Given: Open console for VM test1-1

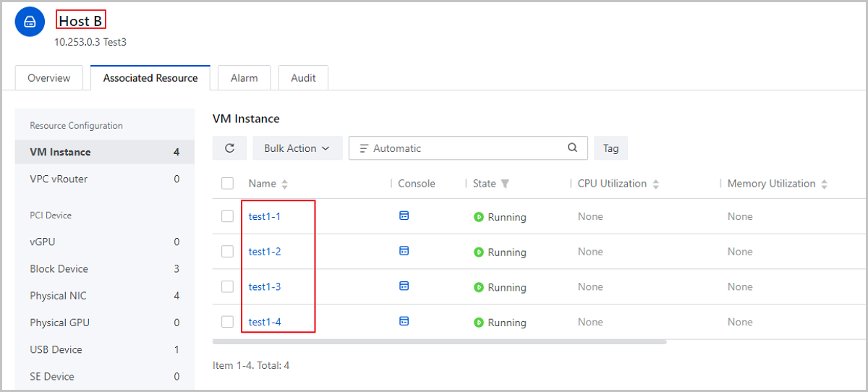Looking at the screenshot, I should point(404,216).
